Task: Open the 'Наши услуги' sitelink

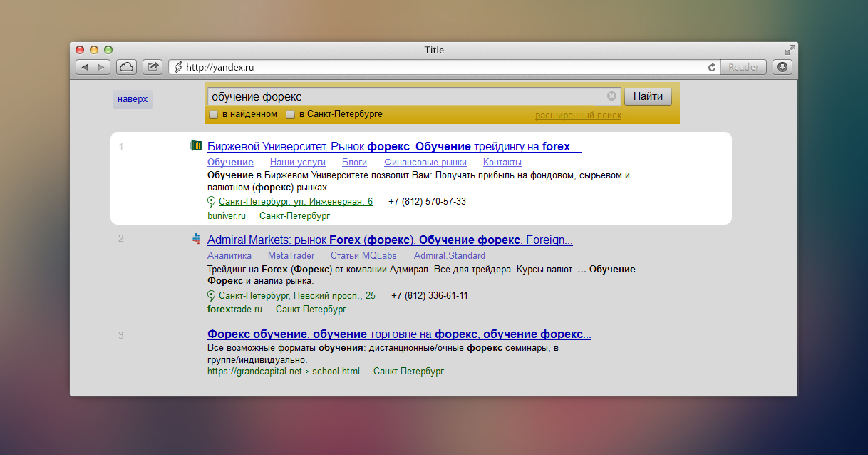Action: tap(297, 163)
